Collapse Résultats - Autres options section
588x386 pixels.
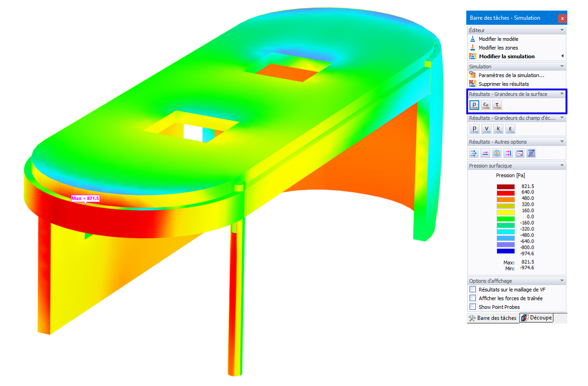pos(562,142)
